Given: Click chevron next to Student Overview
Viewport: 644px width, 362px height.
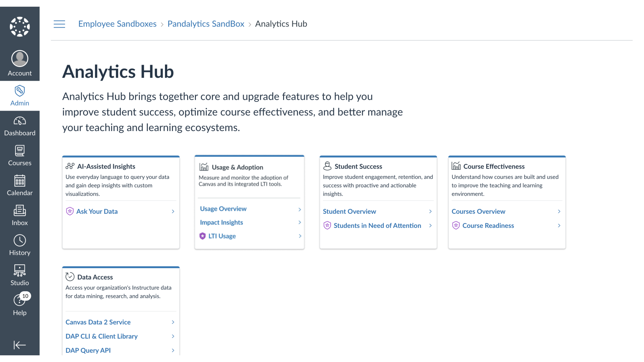Looking at the screenshot, I should (430, 211).
